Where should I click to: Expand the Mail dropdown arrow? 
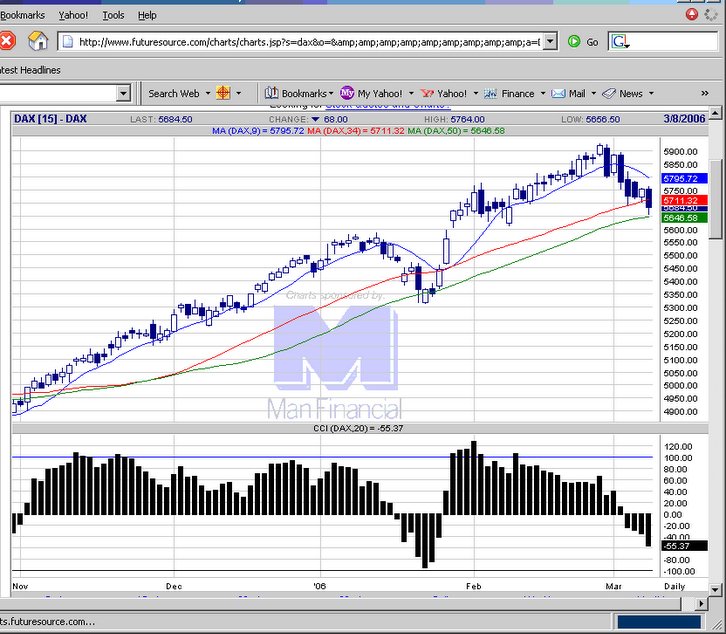(x=594, y=94)
